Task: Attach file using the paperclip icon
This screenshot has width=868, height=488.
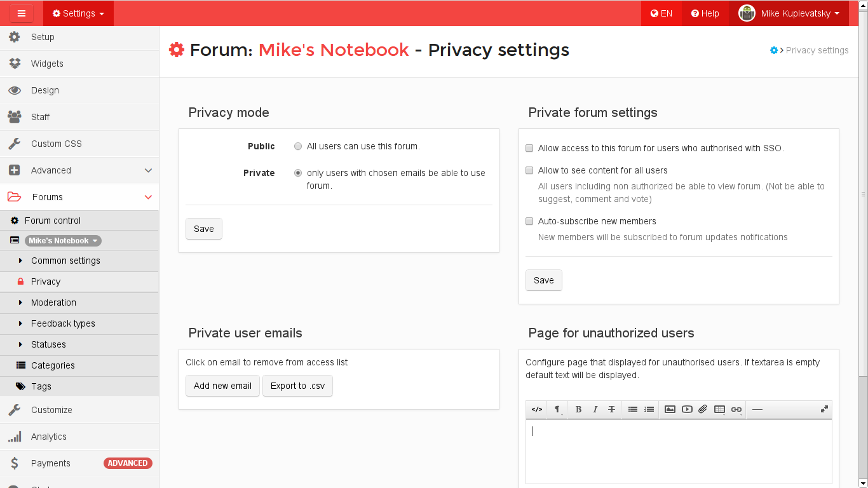Action: [703, 409]
